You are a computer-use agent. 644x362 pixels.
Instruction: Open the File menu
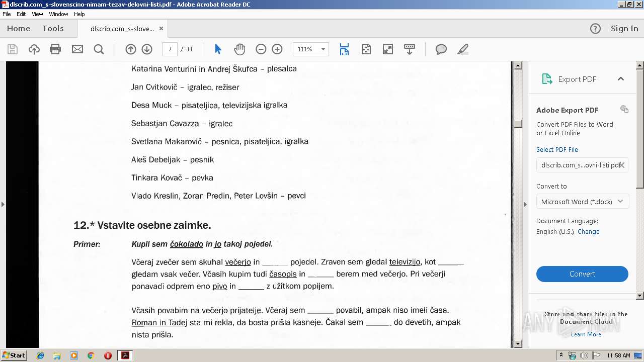(x=7, y=14)
